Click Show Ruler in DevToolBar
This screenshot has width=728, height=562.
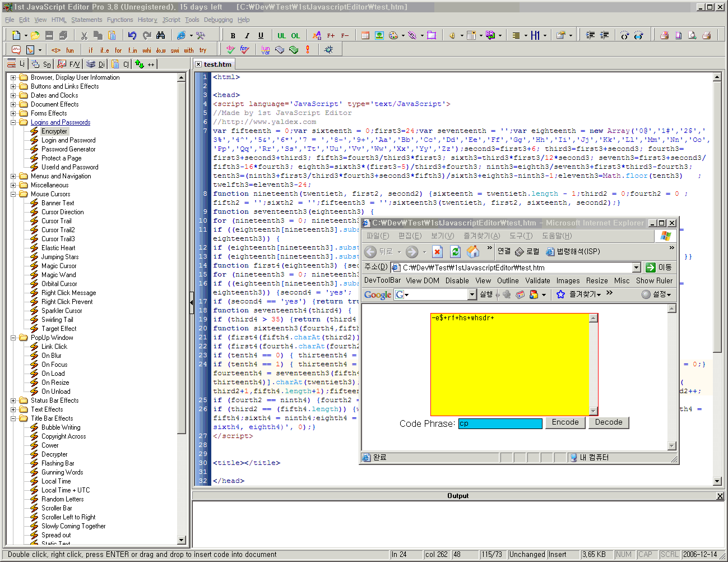(654, 280)
